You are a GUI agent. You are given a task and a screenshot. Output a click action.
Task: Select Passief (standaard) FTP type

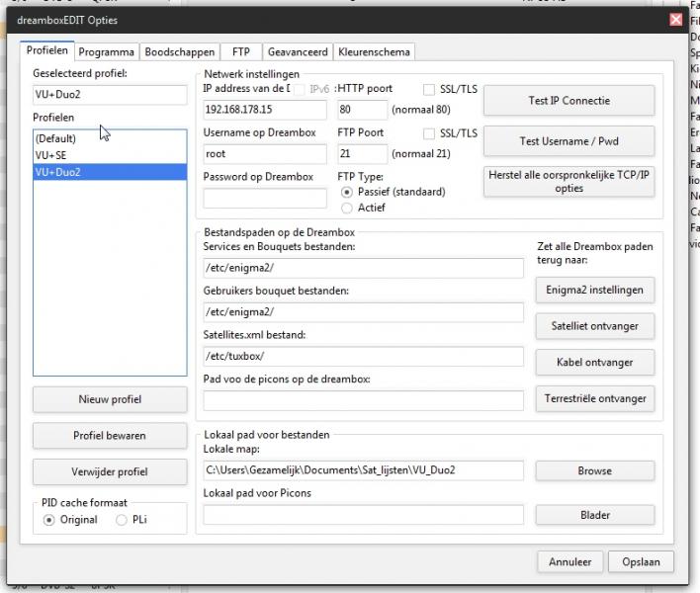346,192
